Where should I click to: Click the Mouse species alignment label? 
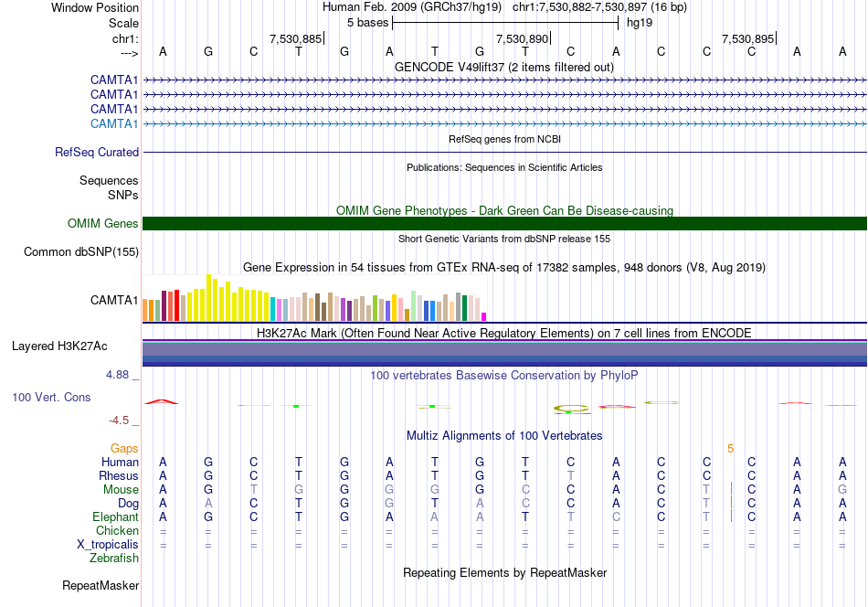pyautogui.click(x=121, y=490)
